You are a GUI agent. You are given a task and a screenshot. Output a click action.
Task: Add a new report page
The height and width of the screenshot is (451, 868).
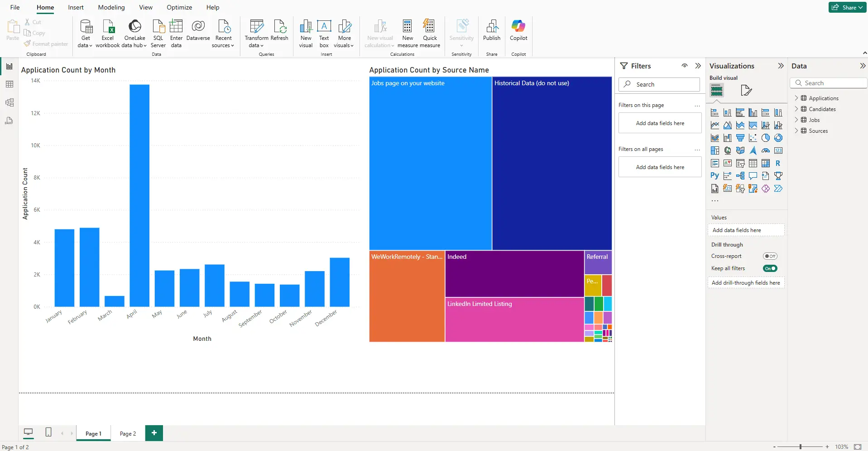click(x=154, y=433)
